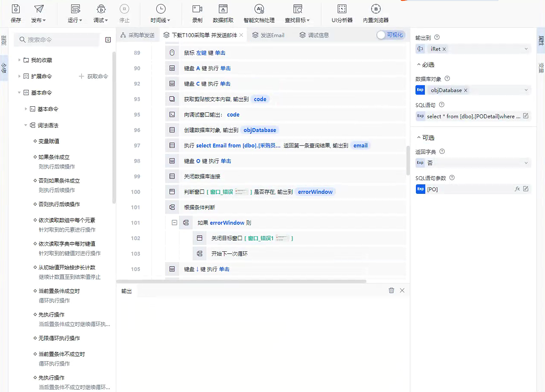Click the SQL语句参数 [PO] value field
545x392 pixels.
point(470,189)
